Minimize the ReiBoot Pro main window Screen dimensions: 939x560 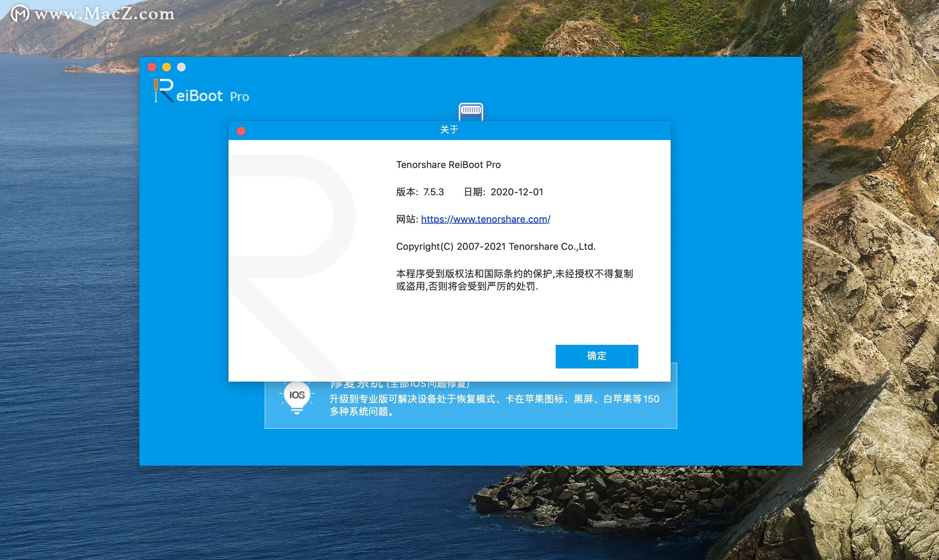(x=167, y=67)
